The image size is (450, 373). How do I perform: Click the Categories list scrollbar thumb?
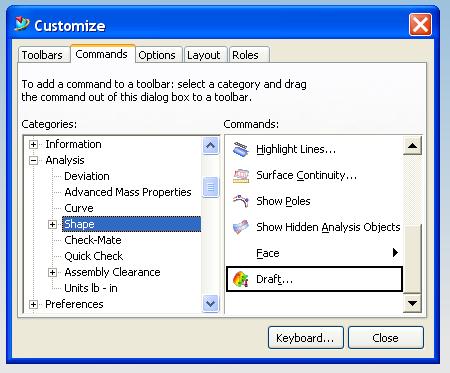(210, 187)
